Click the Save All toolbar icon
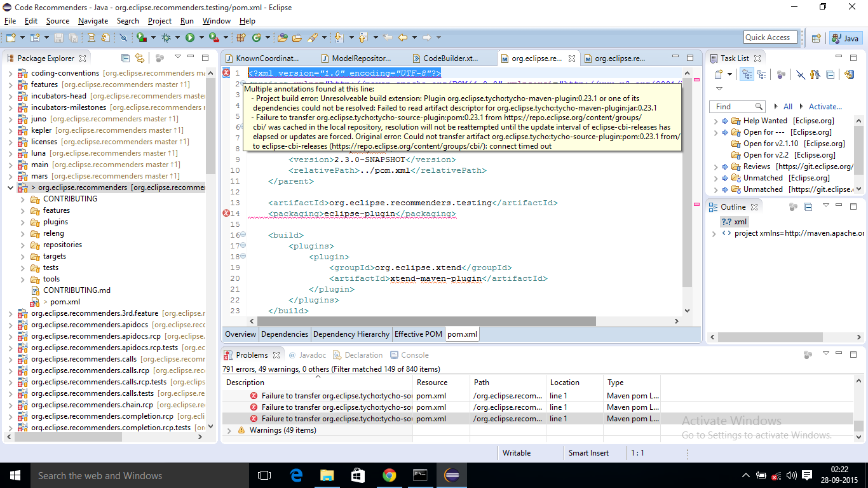Screen dimensions: 868x488 pos(73,37)
